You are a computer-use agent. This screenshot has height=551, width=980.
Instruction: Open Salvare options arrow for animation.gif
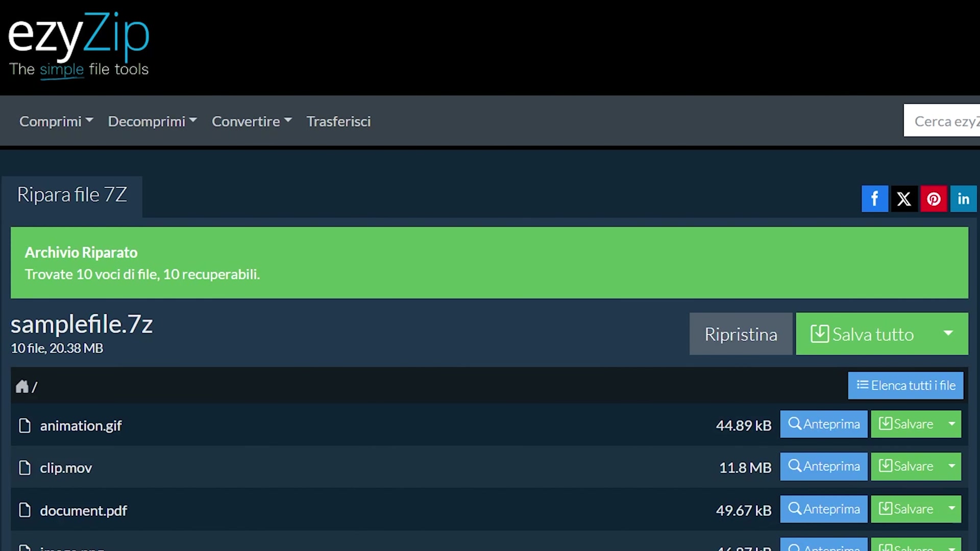(x=951, y=424)
